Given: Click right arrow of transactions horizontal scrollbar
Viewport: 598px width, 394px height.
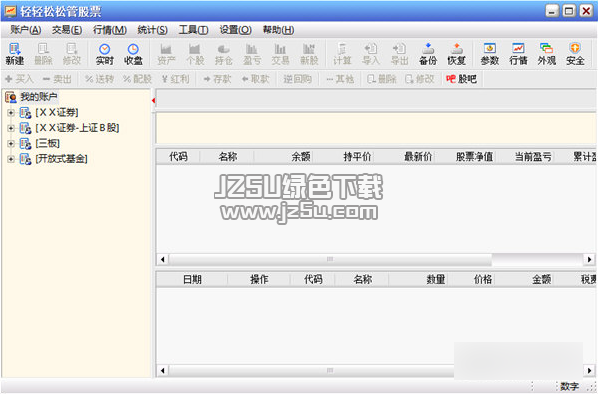Looking at the screenshot, I should (589, 371).
